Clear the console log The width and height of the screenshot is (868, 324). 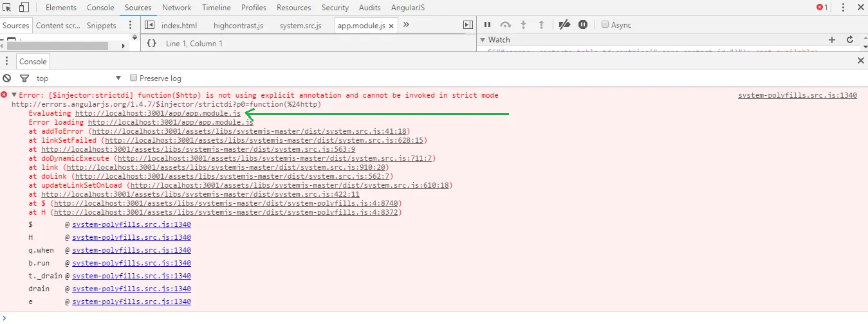pyautogui.click(x=7, y=78)
